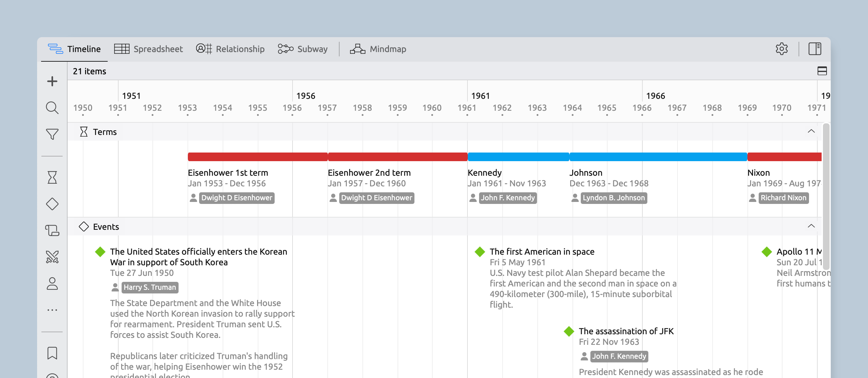Click the diamond icon in Events header

pyautogui.click(x=83, y=226)
